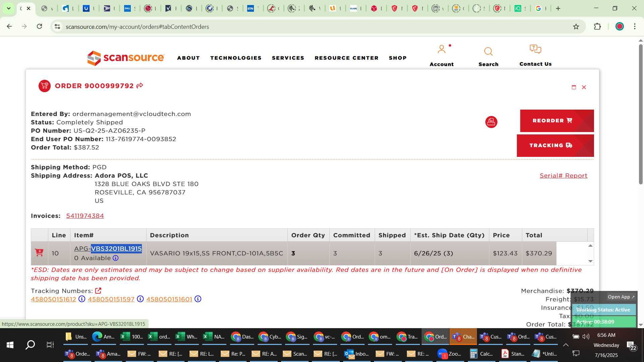The width and height of the screenshot is (644, 362).
Task: Open SERVICES navigation menu
Action: coord(288,58)
